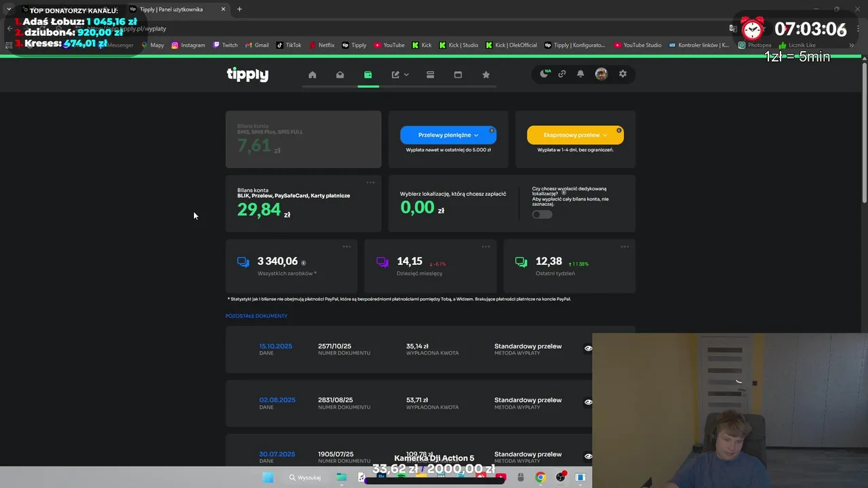
Task: Open three-dot menu on BLIK balance card
Action: [370, 182]
